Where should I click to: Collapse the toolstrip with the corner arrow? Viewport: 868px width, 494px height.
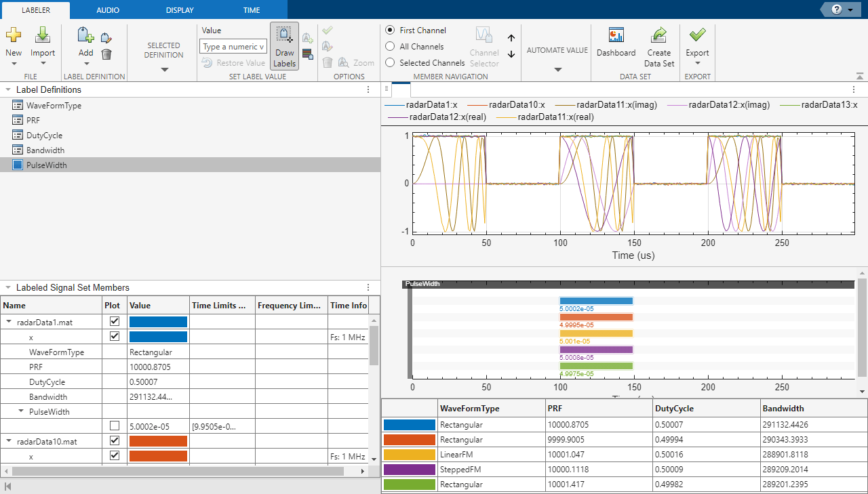point(860,76)
